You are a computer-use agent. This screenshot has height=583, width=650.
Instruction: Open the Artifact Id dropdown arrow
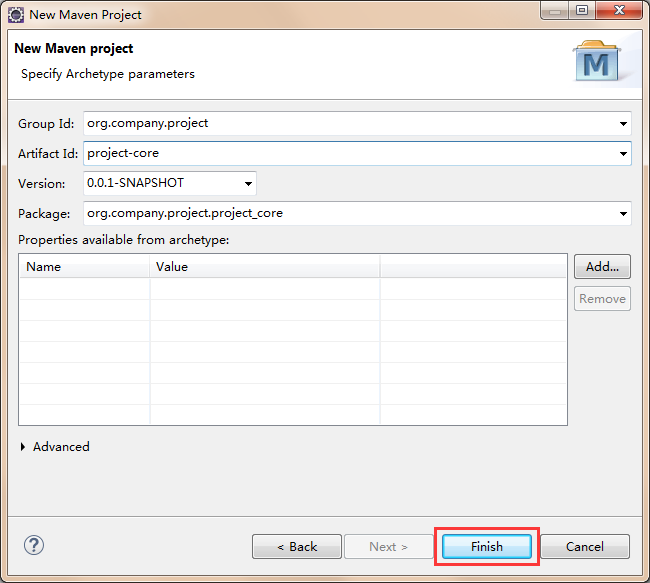coord(623,154)
